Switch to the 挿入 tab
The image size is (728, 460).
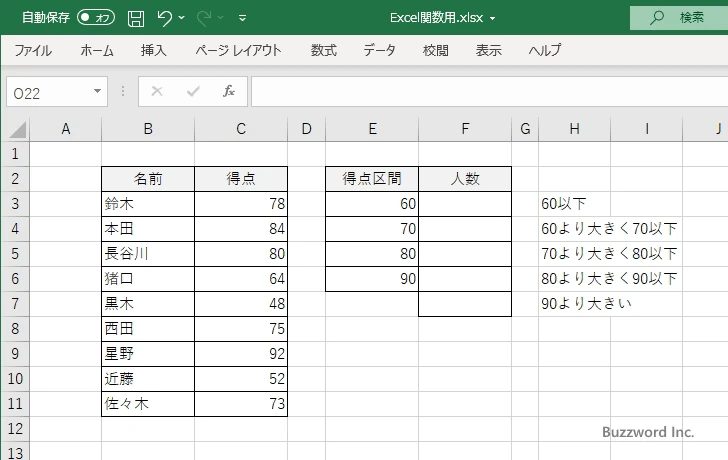click(154, 50)
